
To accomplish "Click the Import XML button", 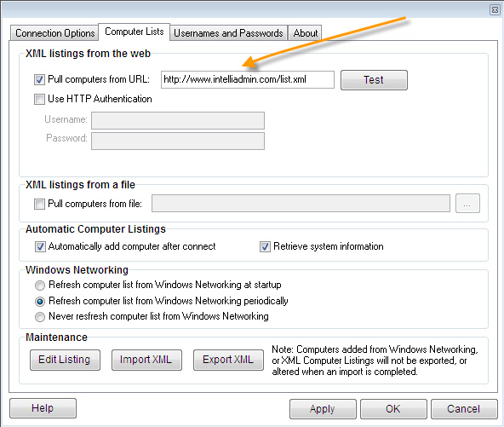I will 146,360.
